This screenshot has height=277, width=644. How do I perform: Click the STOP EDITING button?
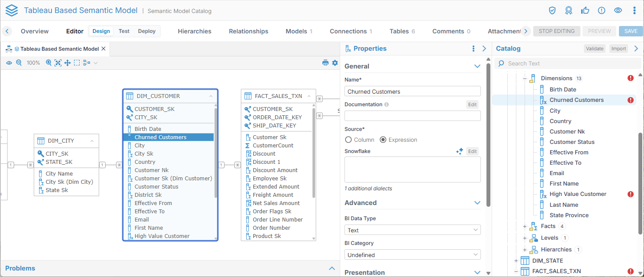(557, 31)
